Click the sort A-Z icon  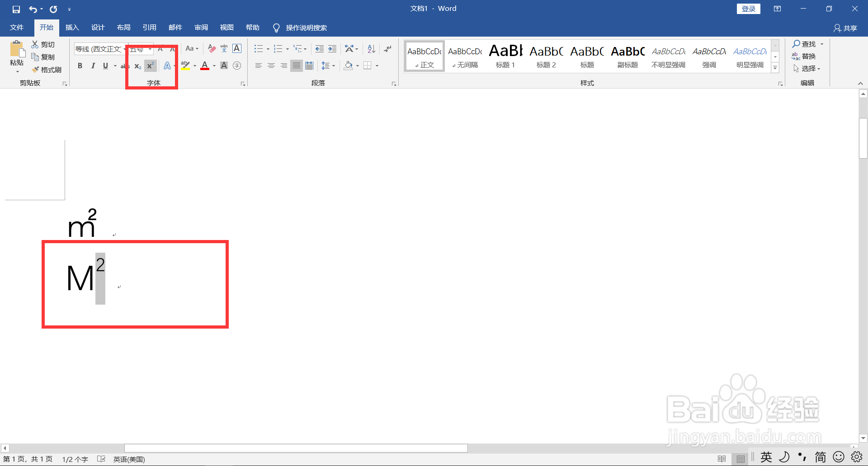pos(371,48)
